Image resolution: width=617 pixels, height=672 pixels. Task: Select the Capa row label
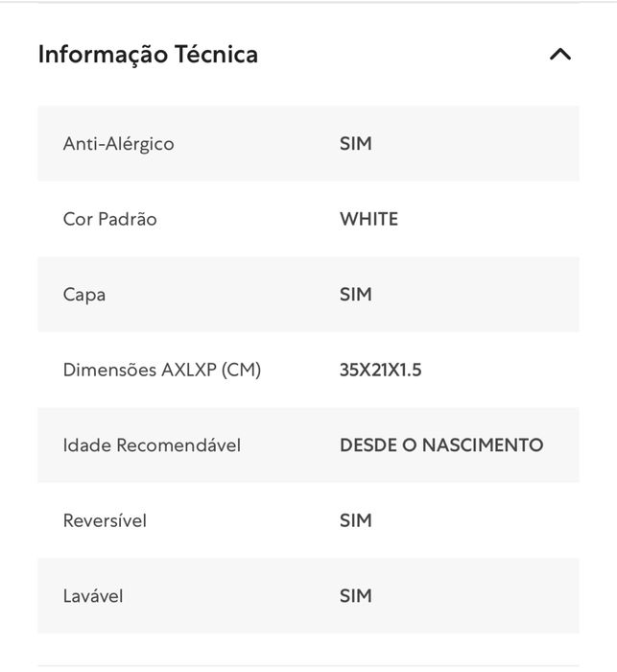(84, 295)
